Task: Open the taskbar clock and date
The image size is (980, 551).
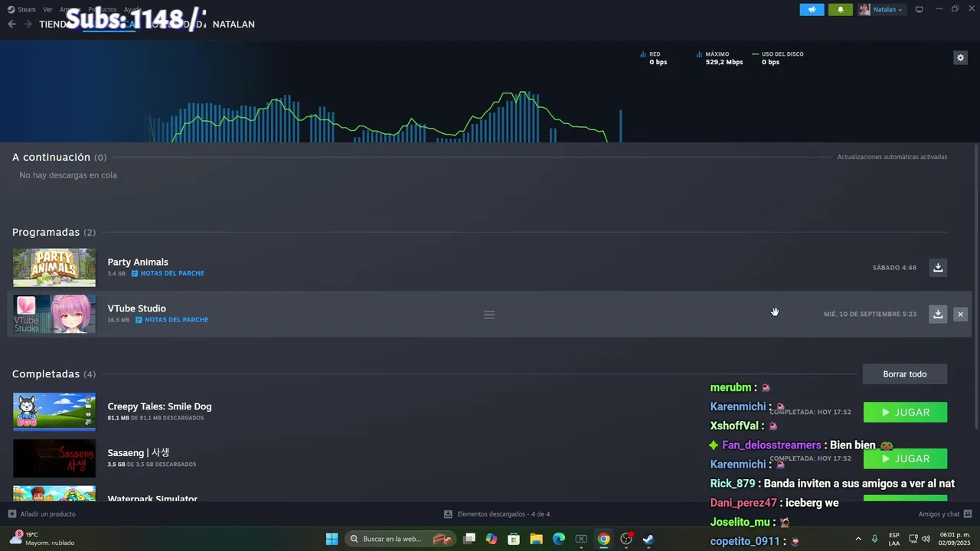Action: (x=955, y=539)
